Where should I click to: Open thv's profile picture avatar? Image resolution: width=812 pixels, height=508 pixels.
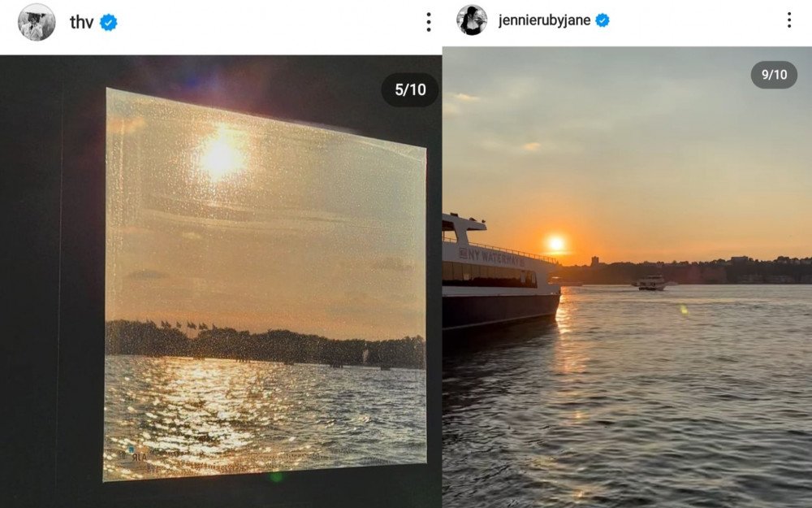point(37,22)
